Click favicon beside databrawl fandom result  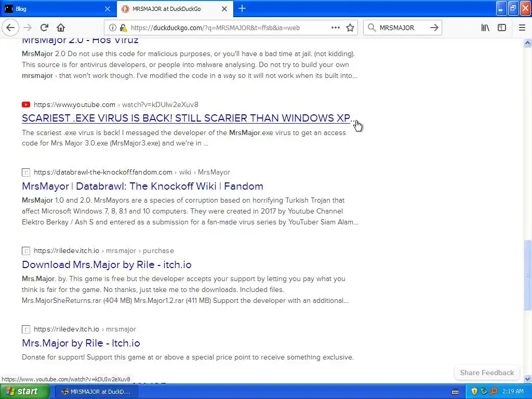click(26, 172)
